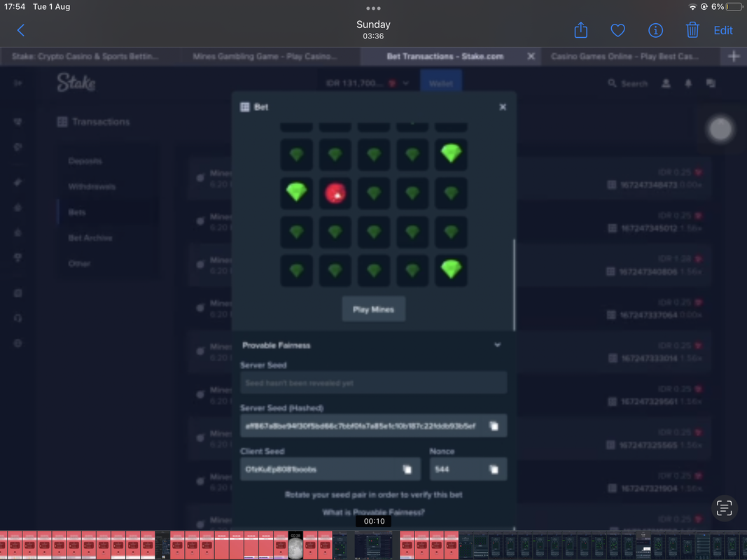
Task: Collapse the Stake sidebar menu icon
Action: [x=18, y=83]
